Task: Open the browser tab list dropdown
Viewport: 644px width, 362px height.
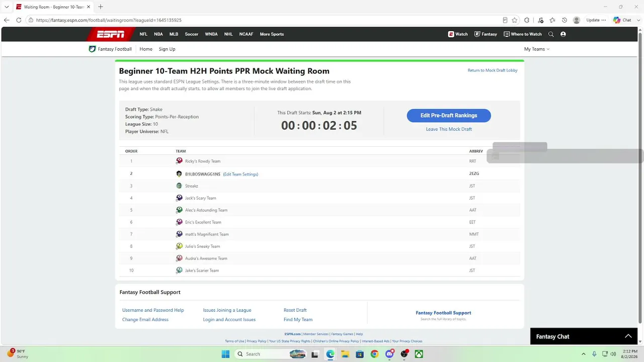Action: click(x=7, y=7)
